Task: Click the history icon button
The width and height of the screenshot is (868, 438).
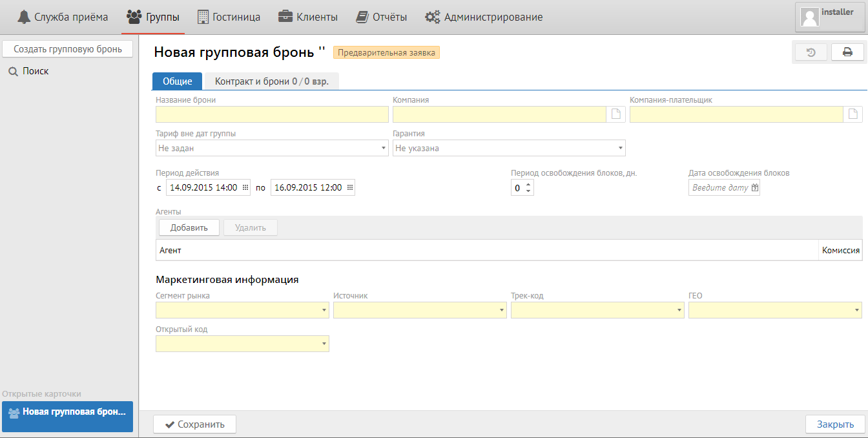Action: coord(811,52)
